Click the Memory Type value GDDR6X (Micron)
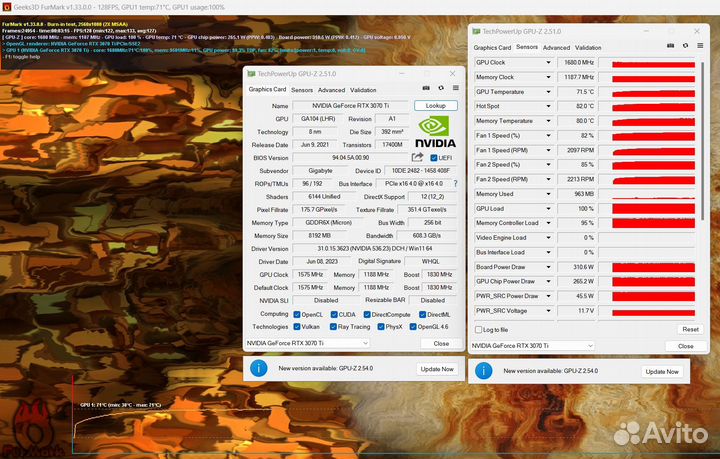This screenshot has height=459, width=720. pyautogui.click(x=328, y=222)
